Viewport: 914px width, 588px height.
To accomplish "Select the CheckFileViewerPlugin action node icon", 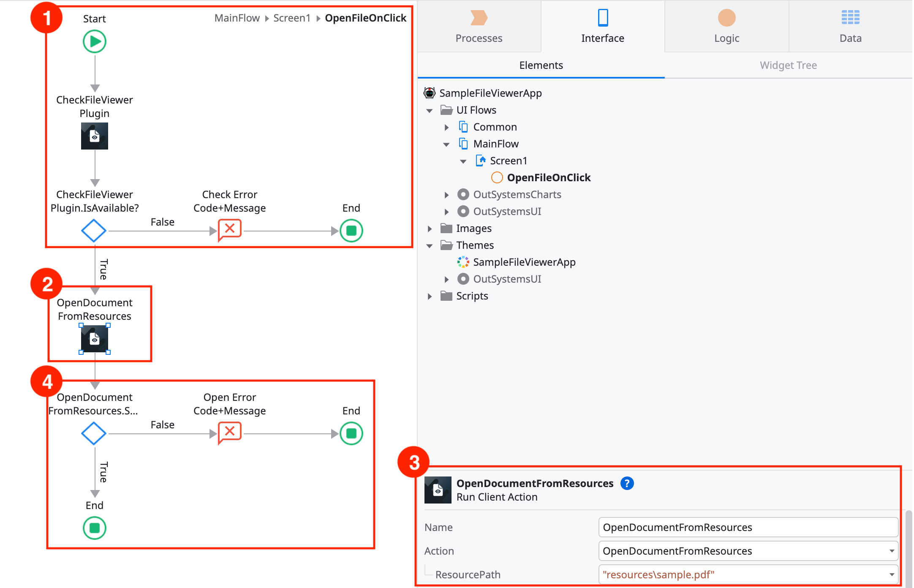I will pyautogui.click(x=95, y=136).
